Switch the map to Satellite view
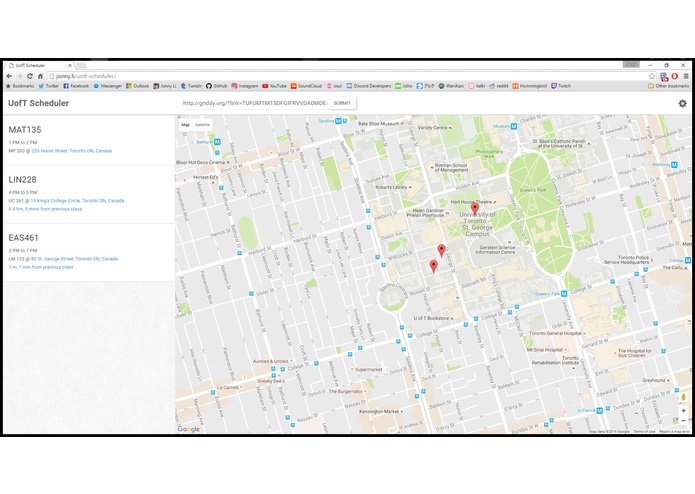 202,125
